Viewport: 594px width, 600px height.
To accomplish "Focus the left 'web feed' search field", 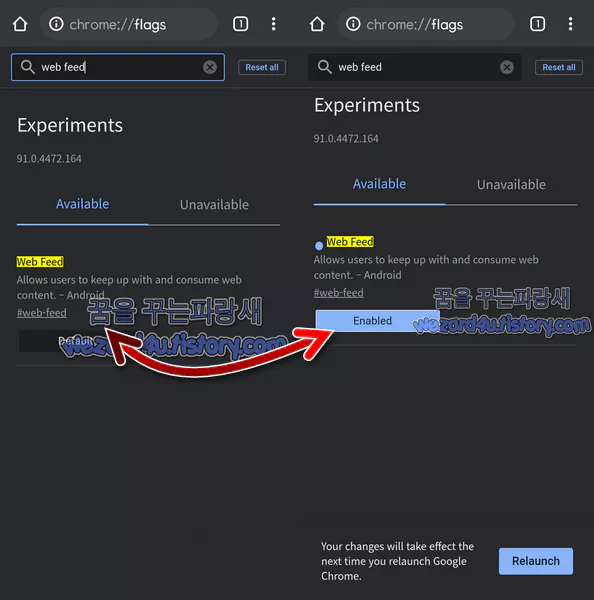I will pos(118,67).
